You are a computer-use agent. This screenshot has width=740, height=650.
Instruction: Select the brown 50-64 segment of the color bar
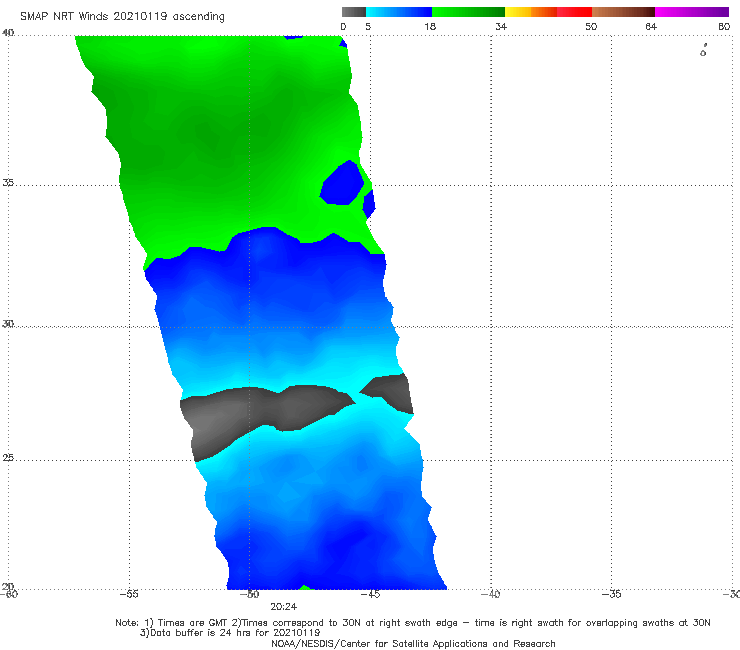(623, 12)
